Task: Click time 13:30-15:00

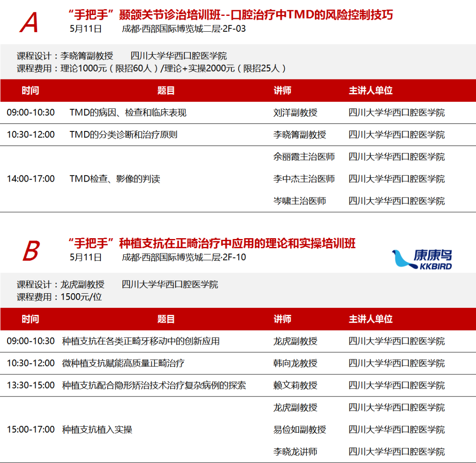Action: click(31, 385)
